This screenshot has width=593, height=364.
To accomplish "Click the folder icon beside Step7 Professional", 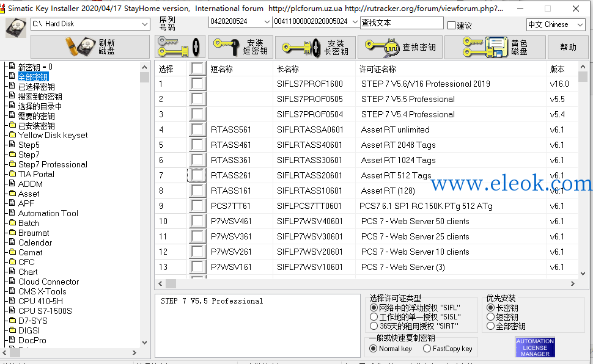I will point(12,164).
